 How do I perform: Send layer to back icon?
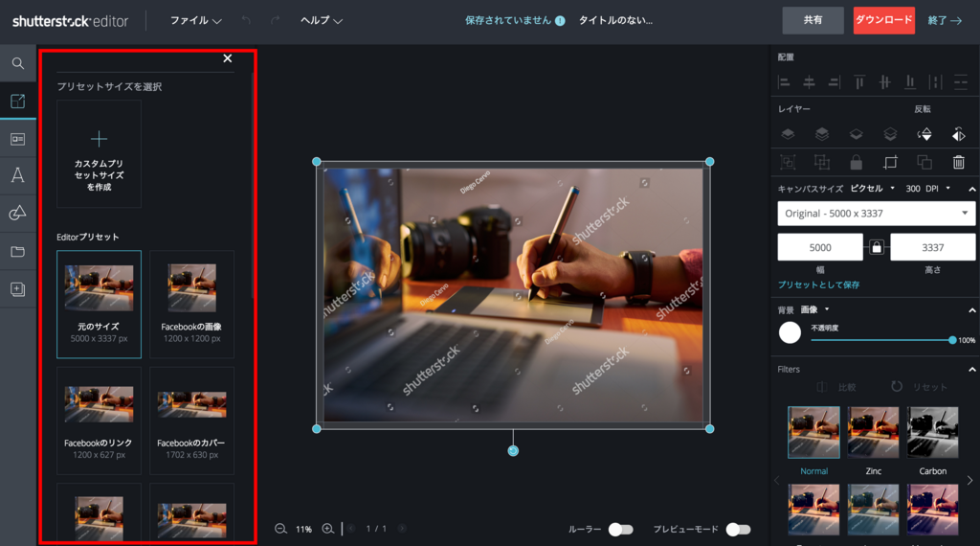tap(890, 134)
